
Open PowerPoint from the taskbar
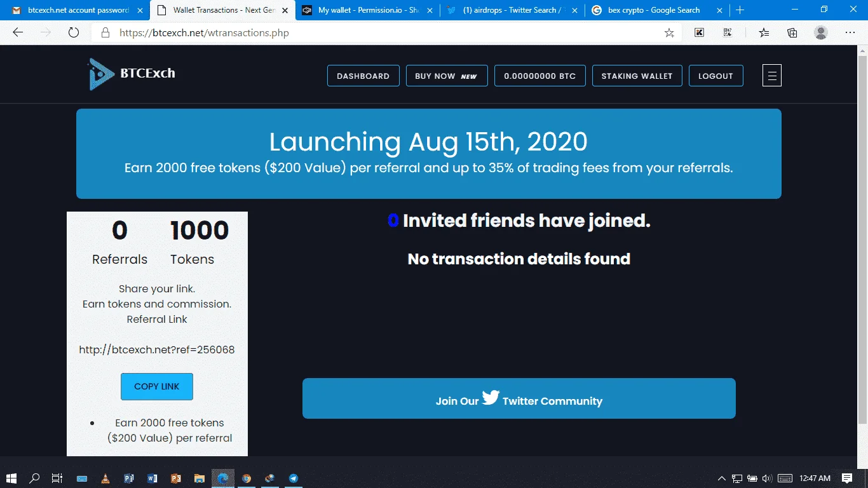click(176, 478)
